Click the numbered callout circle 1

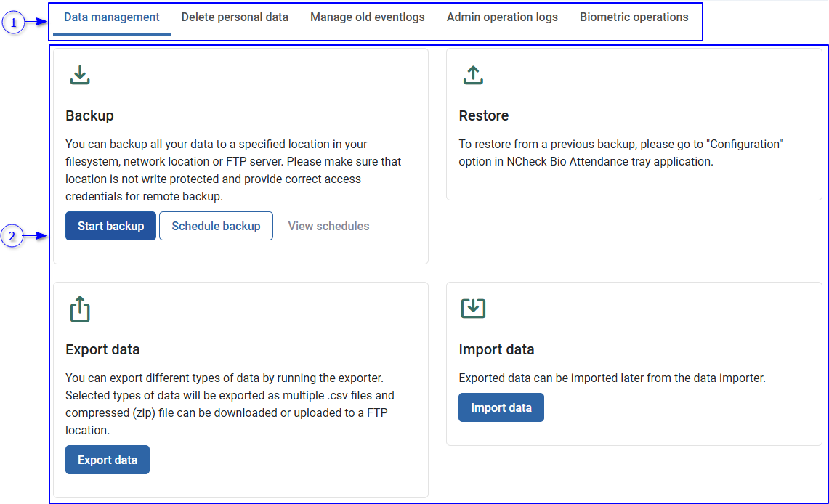coord(12,23)
